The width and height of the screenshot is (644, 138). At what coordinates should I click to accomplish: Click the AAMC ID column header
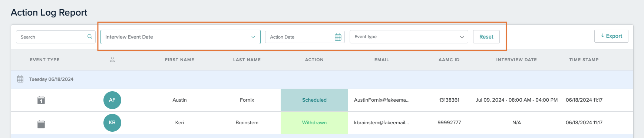pyautogui.click(x=449, y=60)
